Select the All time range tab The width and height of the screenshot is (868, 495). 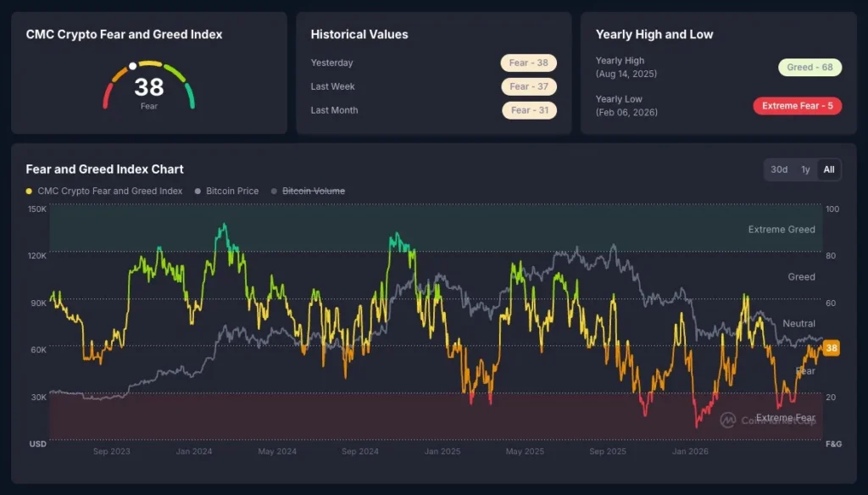(x=829, y=170)
